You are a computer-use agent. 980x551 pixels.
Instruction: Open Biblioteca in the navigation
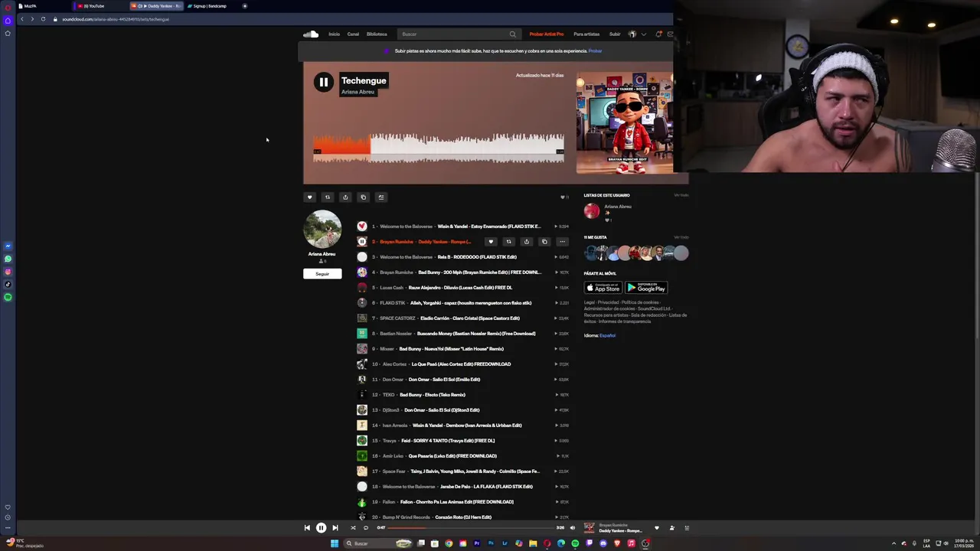pyautogui.click(x=377, y=34)
